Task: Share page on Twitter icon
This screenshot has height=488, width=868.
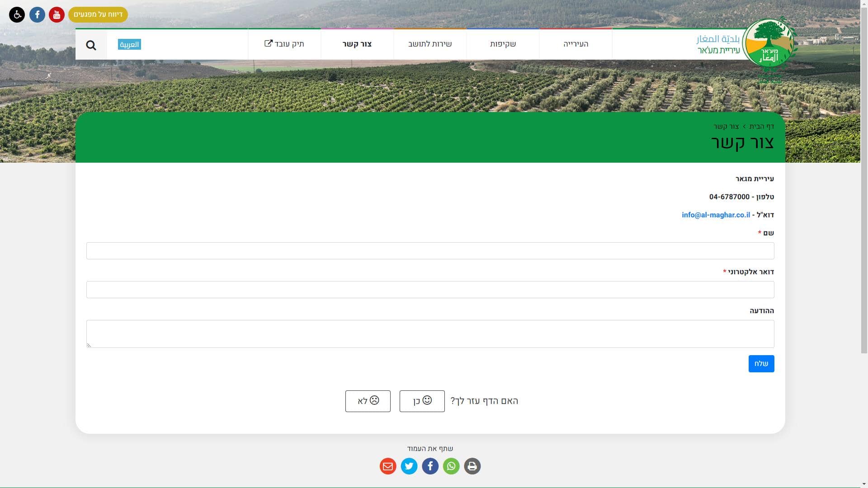Action: click(x=409, y=466)
